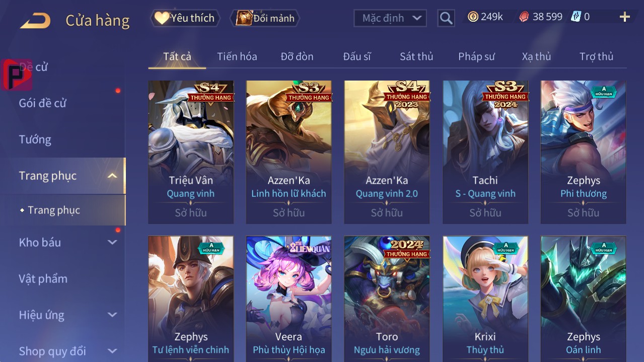Open the Mặc định sort dropdown
The image size is (644, 362).
click(390, 18)
